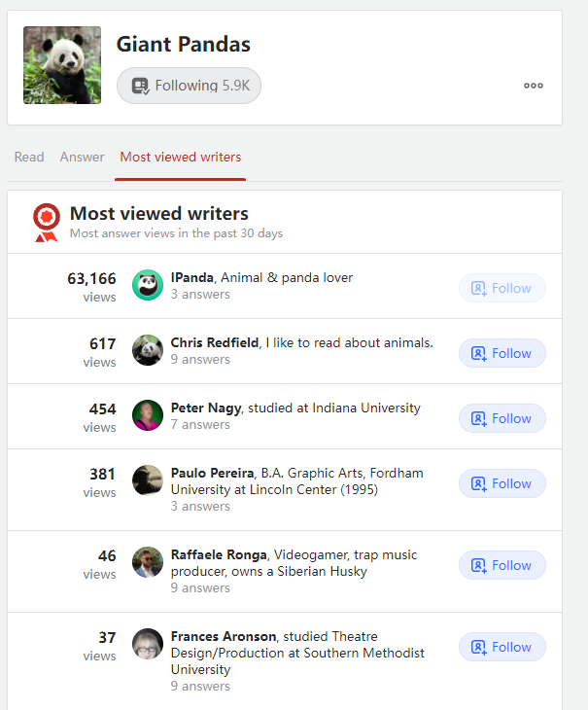Viewport: 588px width, 710px height.
Task: Follow Chris Redfield
Action: [502, 353]
